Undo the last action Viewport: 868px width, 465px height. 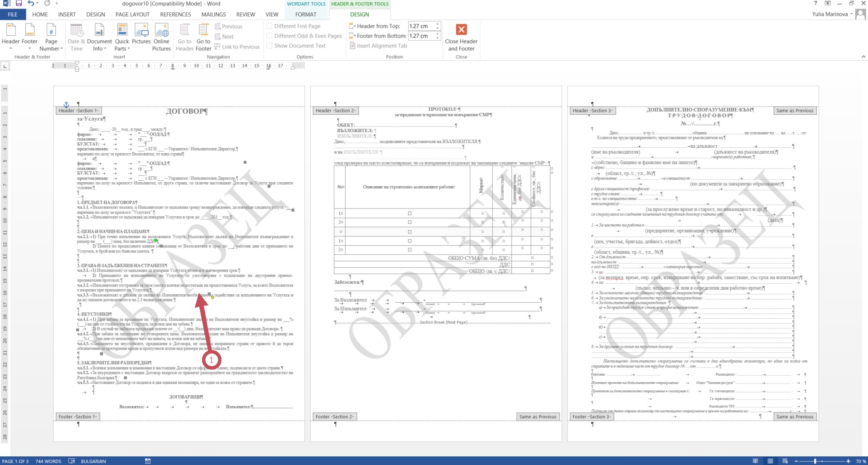click(x=30, y=3)
